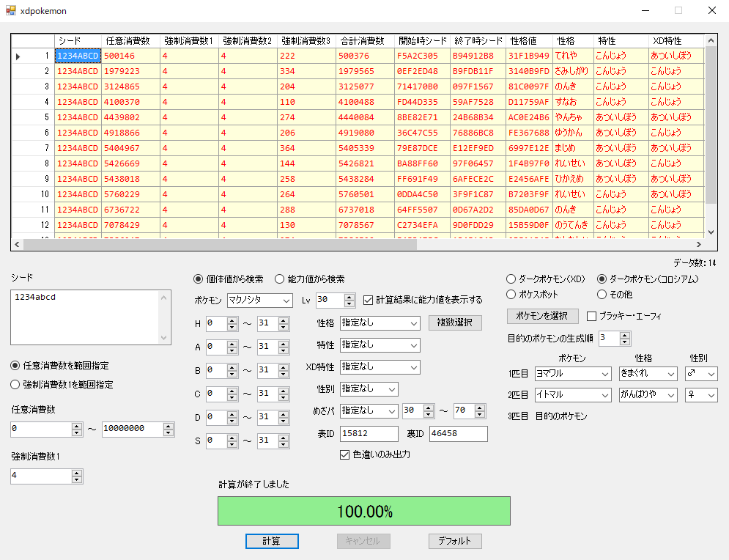Toggle 計算結果に能力値を表示する checkbox
Image resolution: width=729 pixels, height=560 pixels.
click(423, 300)
